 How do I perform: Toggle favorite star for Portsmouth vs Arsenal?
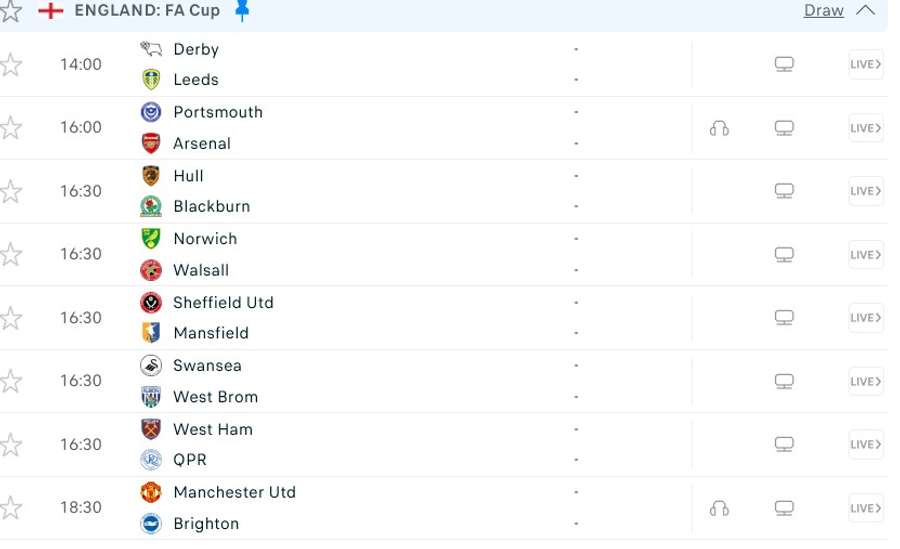pos(11,128)
